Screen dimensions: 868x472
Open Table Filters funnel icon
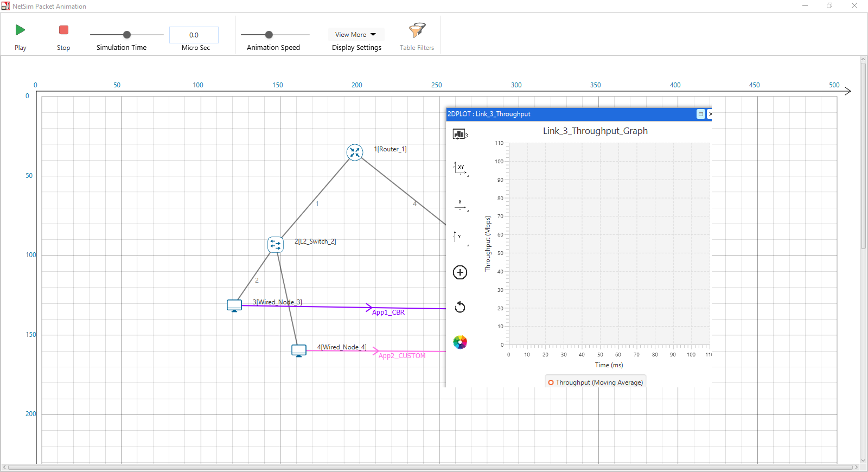pyautogui.click(x=417, y=30)
